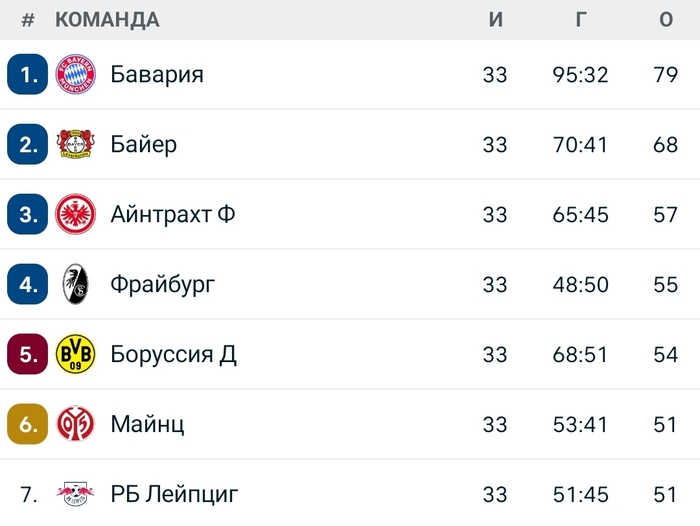Image resolution: width=700 pixels, height=526 pixels.
Task: Click the Eintracht Frankfurt eagle logo
Action: 75,214
